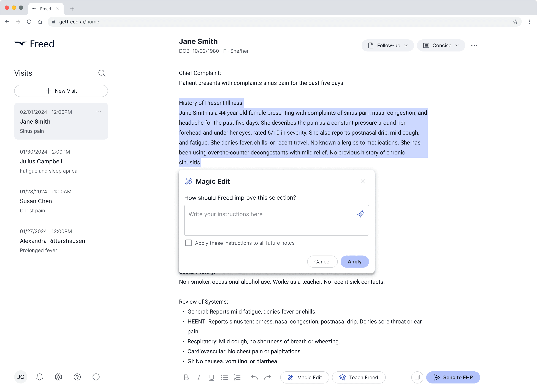Click the Review of Systems heading
This screenshot has width=537, height=392.
(x=203, y=302)
